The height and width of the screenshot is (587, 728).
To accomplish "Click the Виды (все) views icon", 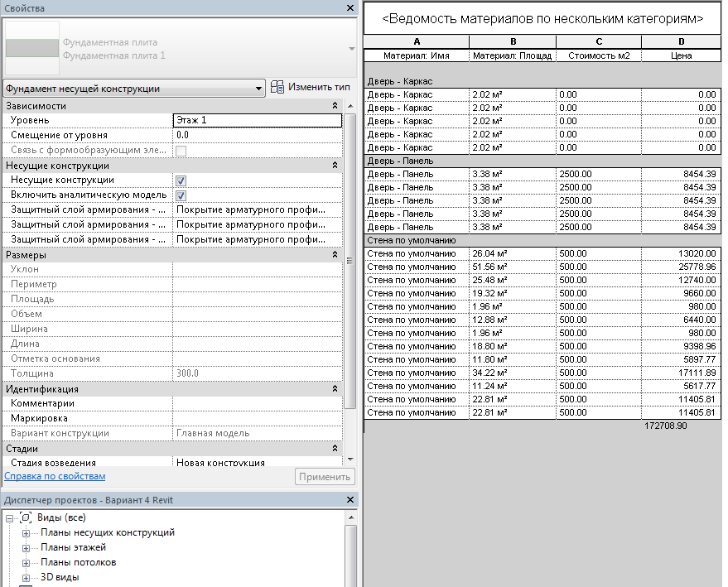I will pyautogui.click(x=25, y=517).
